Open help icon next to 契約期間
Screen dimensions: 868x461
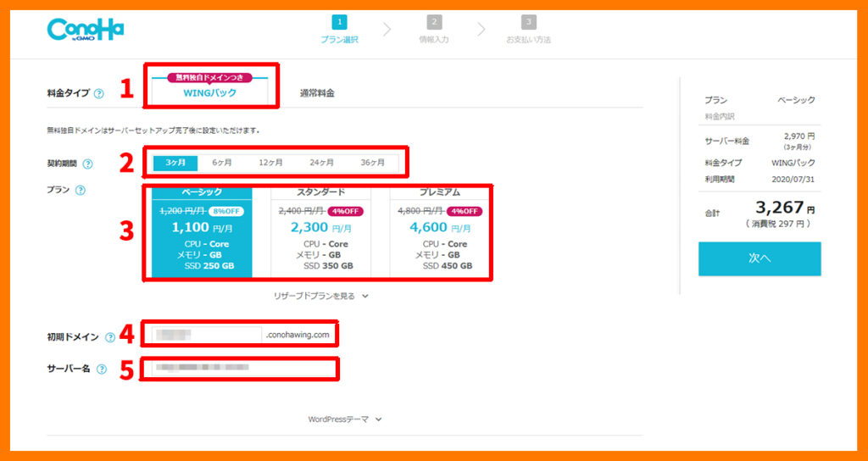[87, 164]
